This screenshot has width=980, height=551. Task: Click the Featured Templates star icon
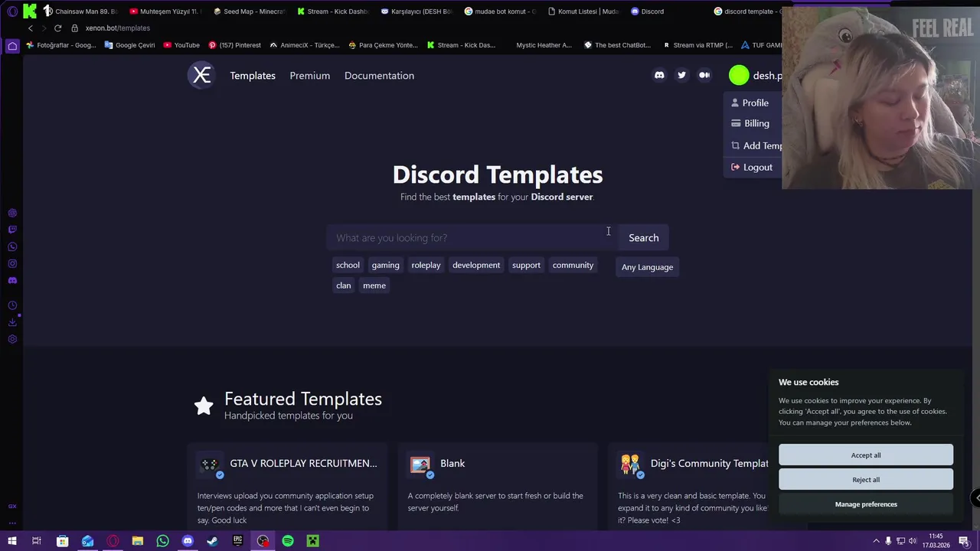(x=203, y=406)
